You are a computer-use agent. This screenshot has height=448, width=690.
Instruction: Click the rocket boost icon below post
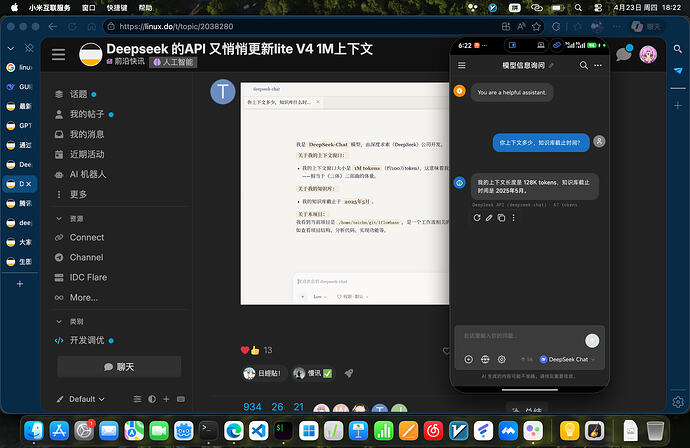click(x=349, y=373)
